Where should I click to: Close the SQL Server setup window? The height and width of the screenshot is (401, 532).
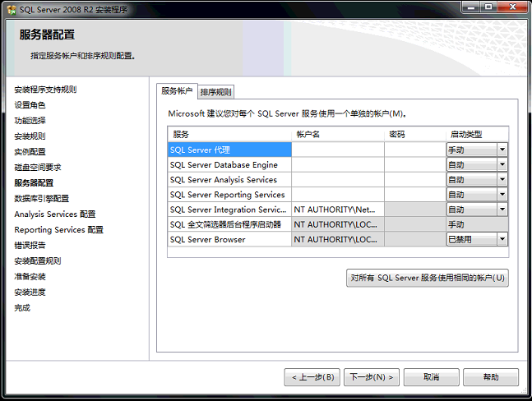pyautogui.click(x=510, y=7)
